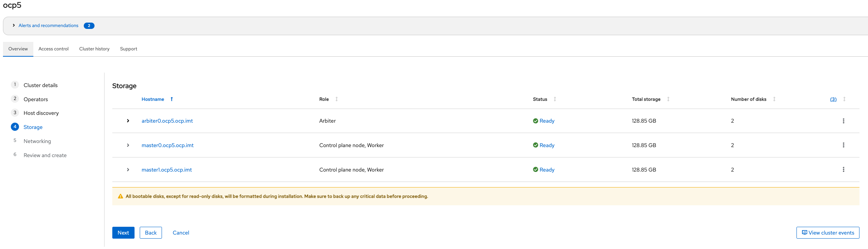Open the Cluster history tab

pyautogui.click(x=94, y=49)
